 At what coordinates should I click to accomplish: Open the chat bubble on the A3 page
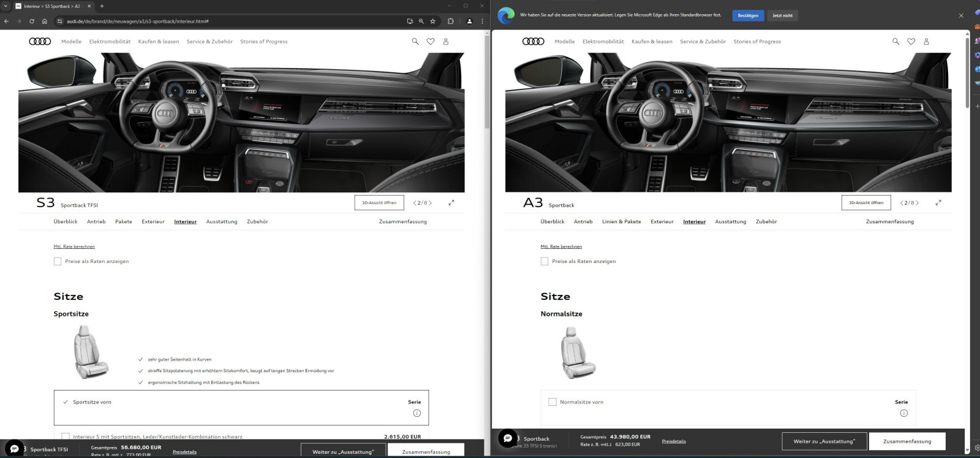[x=508, y=438]
